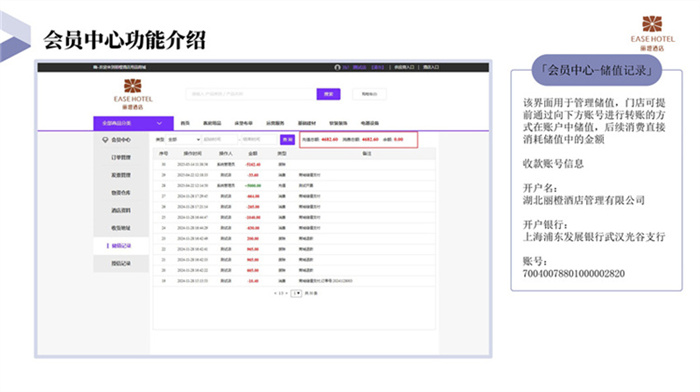The height and width of the screenshot is (392, 700).
Task: Click the company name 湖北丽橙酒店管理有限公司
Action: point(584,200)
